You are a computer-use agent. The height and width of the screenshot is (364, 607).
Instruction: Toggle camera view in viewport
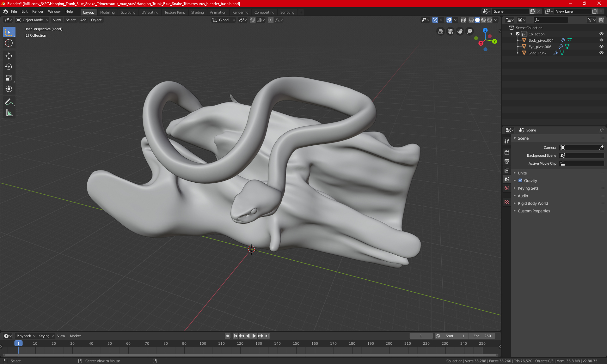(x=450, y=31)
